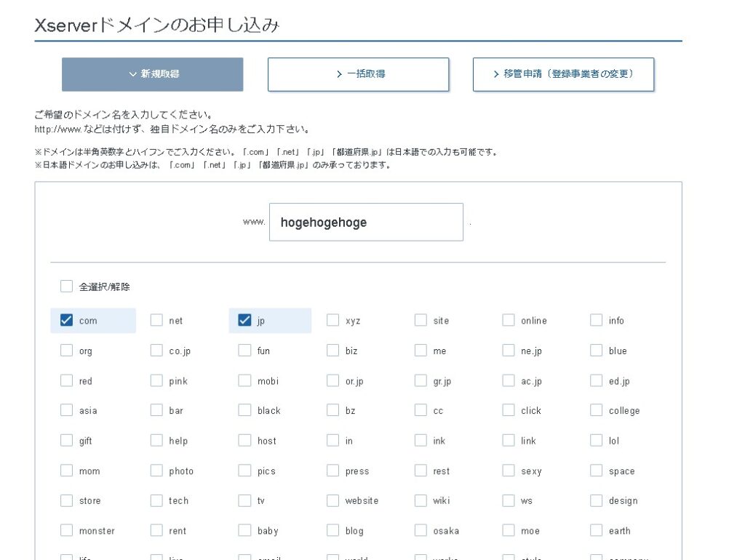
Task: Mark the help domain checkbox
Action: (156, 440)
